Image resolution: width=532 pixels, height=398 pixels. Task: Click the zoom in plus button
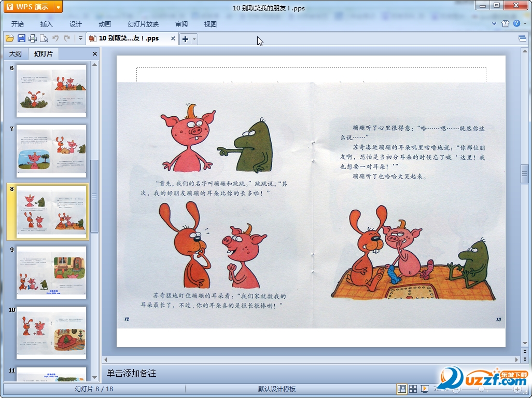[517, 389]
